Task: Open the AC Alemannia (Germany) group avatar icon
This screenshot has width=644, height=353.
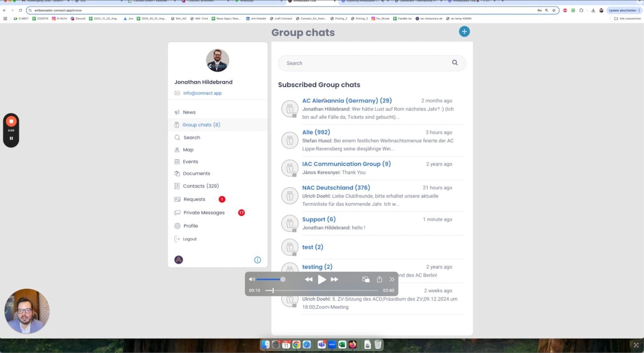Action: pos(289,109)
